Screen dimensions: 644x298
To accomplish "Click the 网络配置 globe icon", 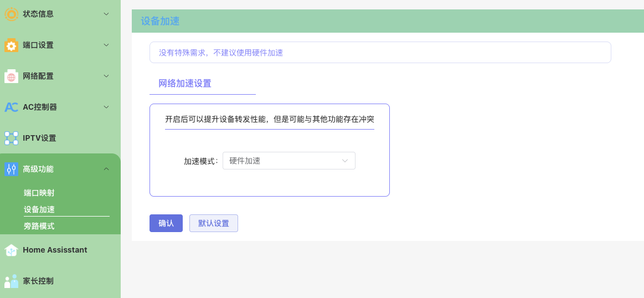I will [11, 76].
